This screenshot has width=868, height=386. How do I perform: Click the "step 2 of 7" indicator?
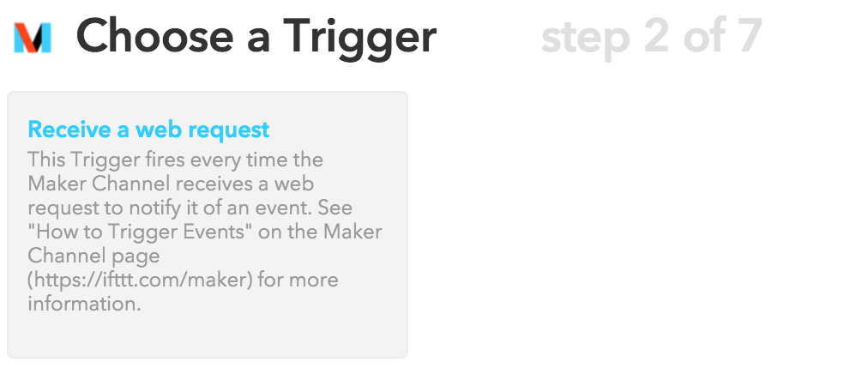(x=651, y=37)
